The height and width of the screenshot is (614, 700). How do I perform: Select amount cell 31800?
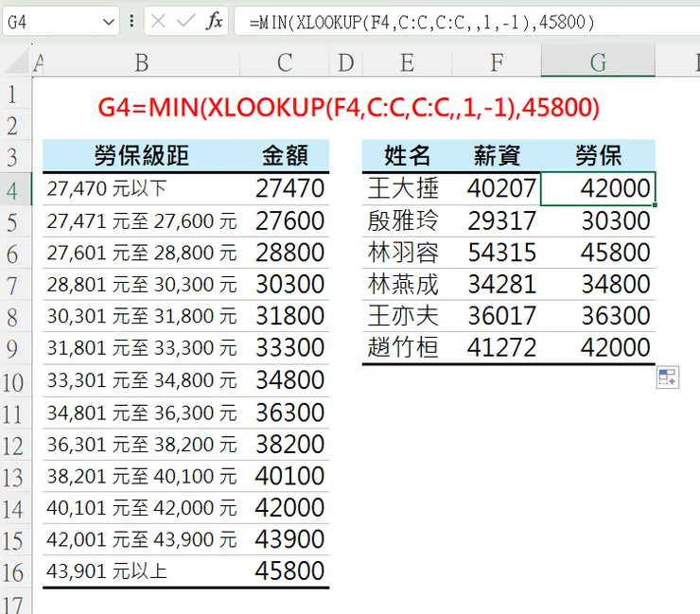(285, 316)
